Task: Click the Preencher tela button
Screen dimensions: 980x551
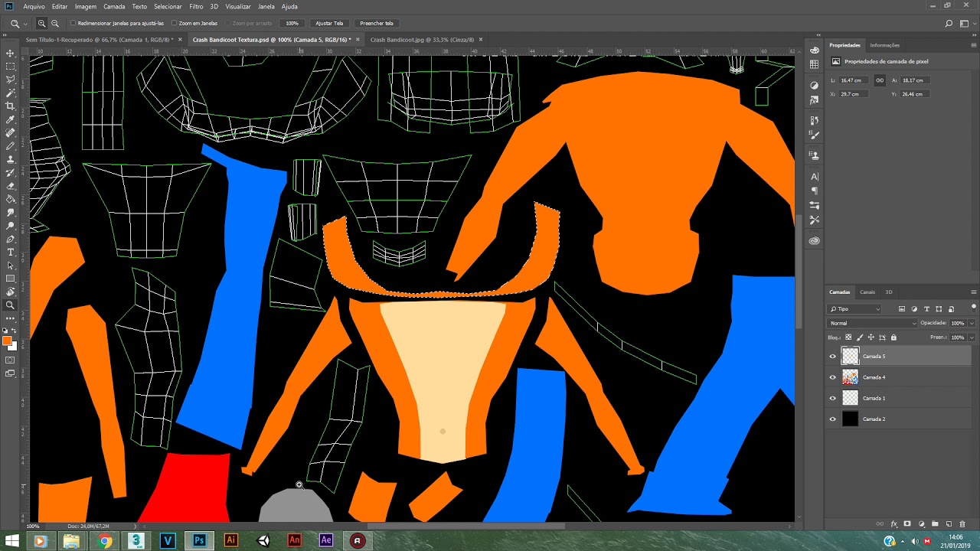Action: (377, 23)
